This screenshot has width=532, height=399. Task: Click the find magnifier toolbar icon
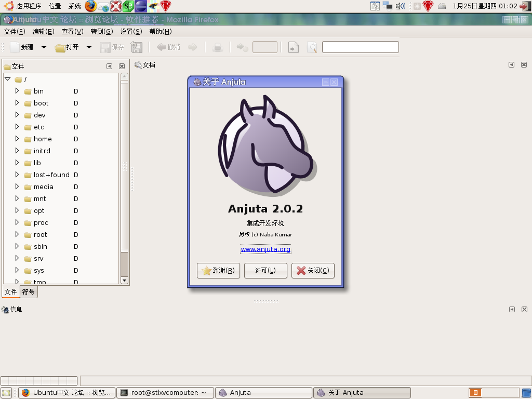pyautogui.click(x=312, y=47)
